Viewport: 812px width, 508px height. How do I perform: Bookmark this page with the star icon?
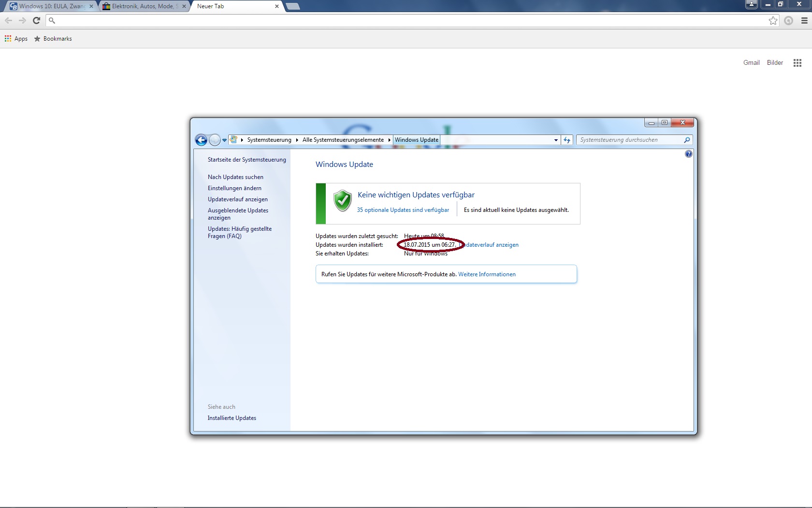click(x=773, y=20)
